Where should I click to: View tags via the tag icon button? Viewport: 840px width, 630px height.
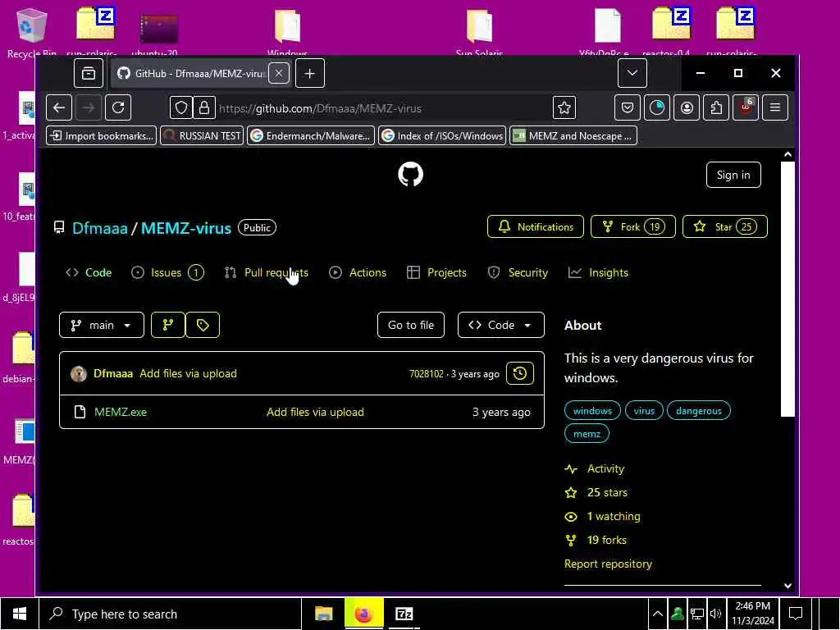[x=203, y=325]
